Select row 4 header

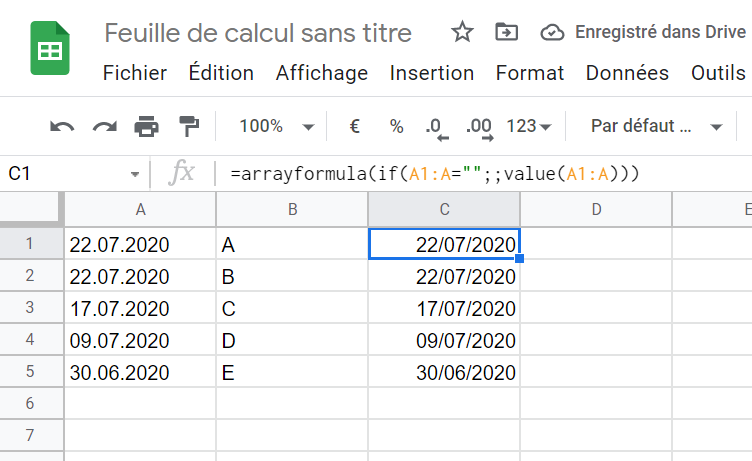click(x=30, y=339)
